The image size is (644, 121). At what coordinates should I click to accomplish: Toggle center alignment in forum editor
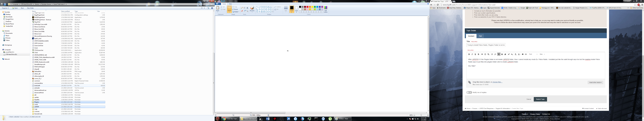click(x=502, y=54)
